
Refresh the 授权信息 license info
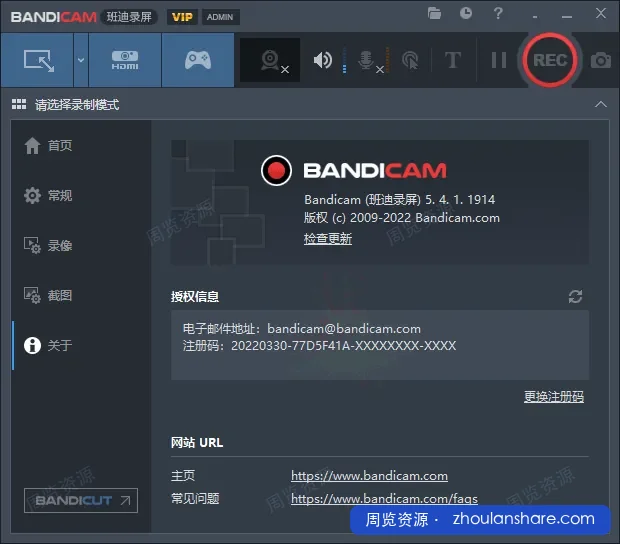click(575, 297)
